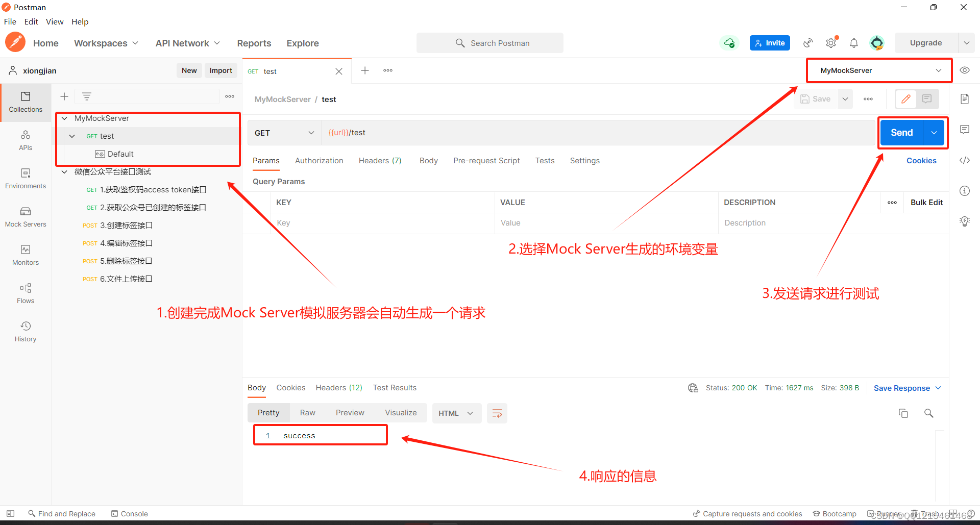Click the Import button
Screen dimensions: 980x525
pyautogui.click(x=220, y=70)
